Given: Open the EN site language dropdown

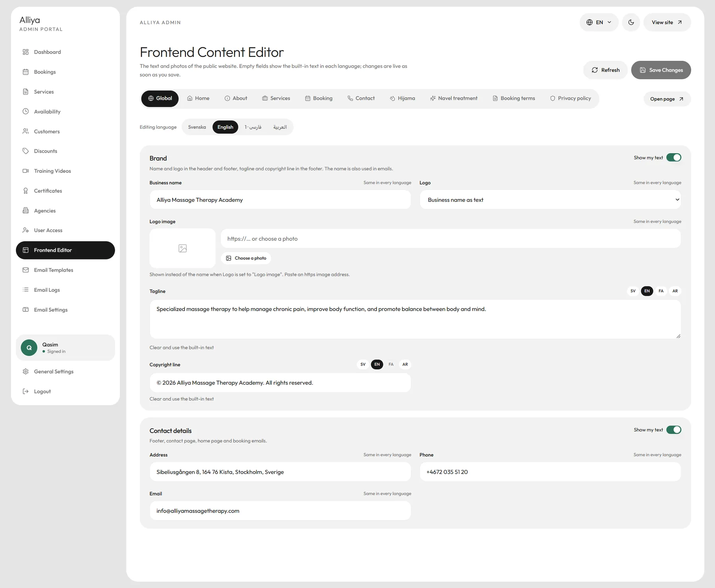Looking at the screenshot, I should pos(599,22).
